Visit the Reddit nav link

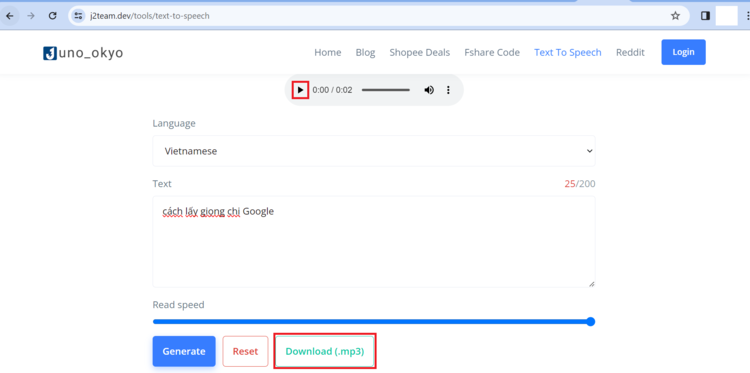tap(630, 53)
